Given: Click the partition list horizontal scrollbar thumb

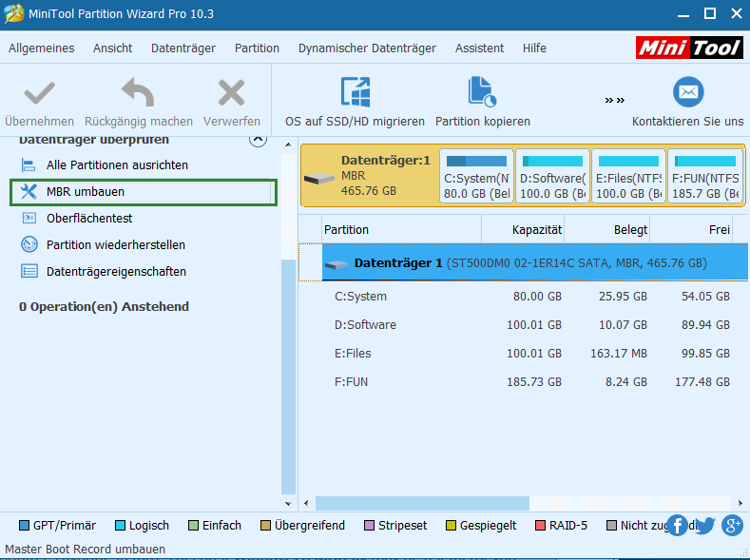Looking at the screenshot, I should [x=422, y=503].
